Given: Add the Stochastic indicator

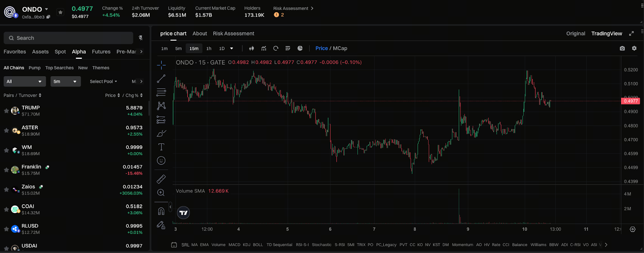Looking at the screenshot, I should (x=322, y=245).
